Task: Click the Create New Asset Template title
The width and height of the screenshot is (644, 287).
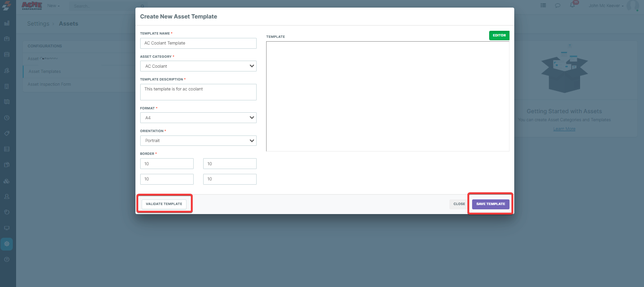Action: tap(179, 17)
